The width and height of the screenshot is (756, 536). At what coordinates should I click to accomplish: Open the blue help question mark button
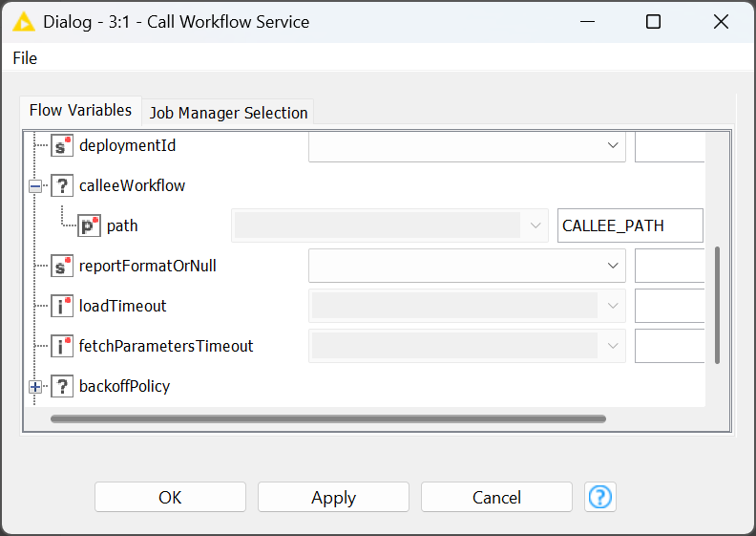(x=600, y=497)
